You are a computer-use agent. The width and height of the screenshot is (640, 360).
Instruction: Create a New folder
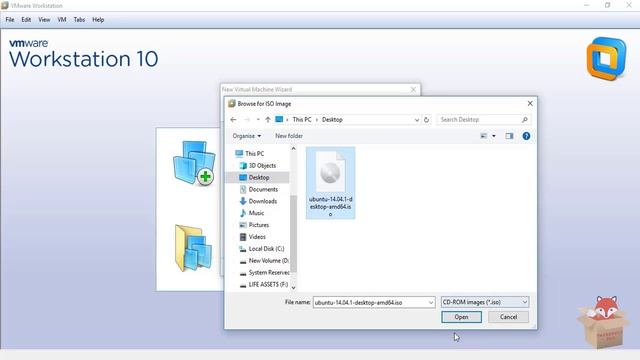tap(289, 136)
